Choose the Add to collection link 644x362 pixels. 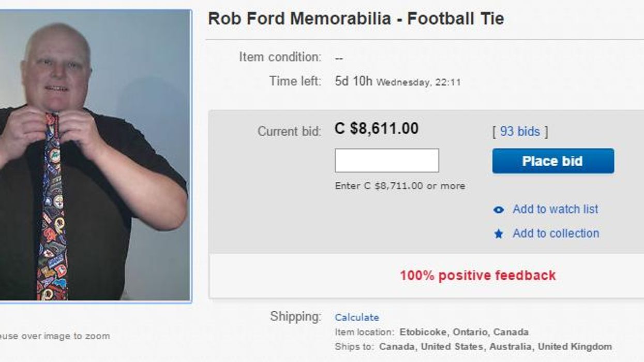click(x=556, y=234)
